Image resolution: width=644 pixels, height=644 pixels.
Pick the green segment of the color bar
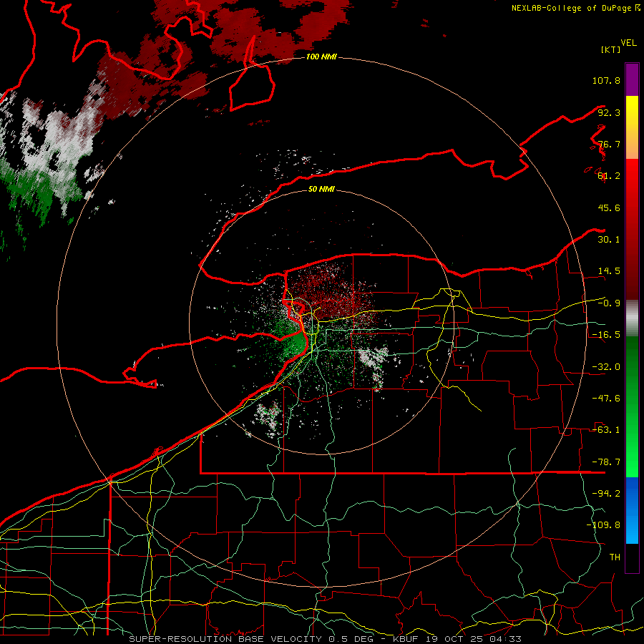(632, 406)
